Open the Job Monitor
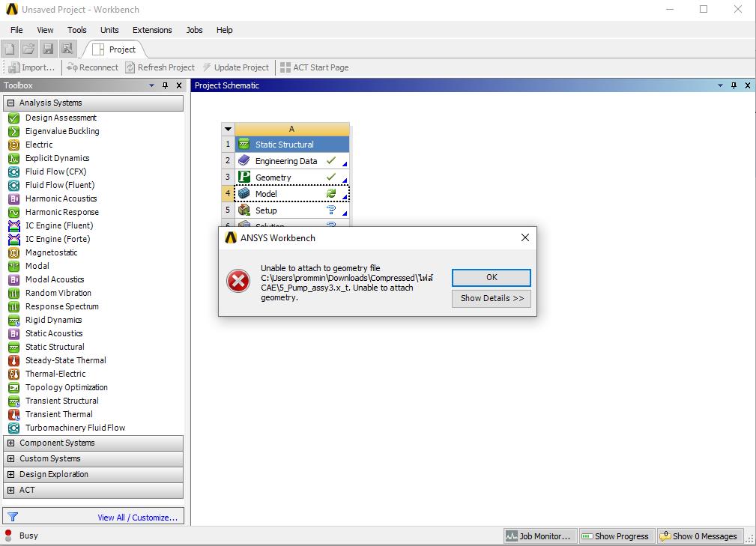This screenshot has height=546, width=756. pos(539,536)
